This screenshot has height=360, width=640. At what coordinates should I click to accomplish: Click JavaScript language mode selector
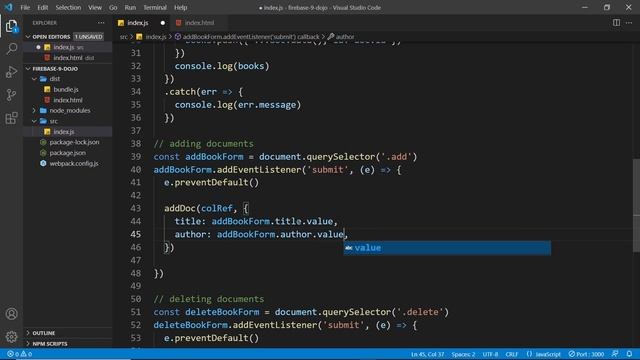543,354
